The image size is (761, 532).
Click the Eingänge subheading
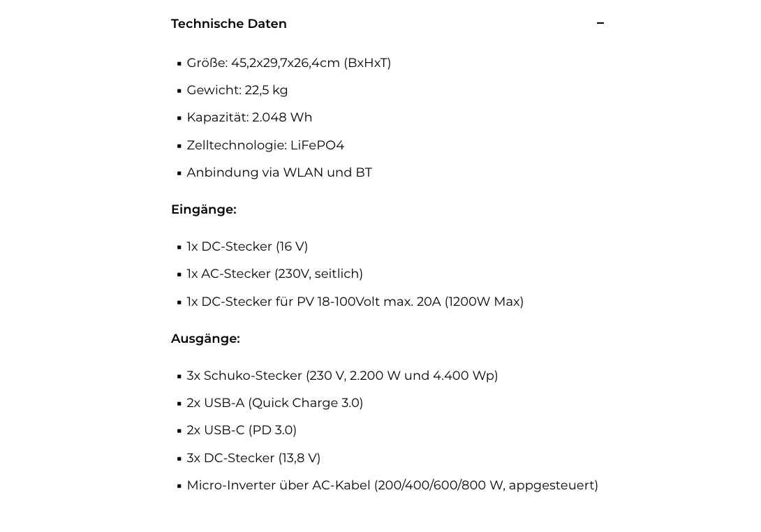pos(204,209)
